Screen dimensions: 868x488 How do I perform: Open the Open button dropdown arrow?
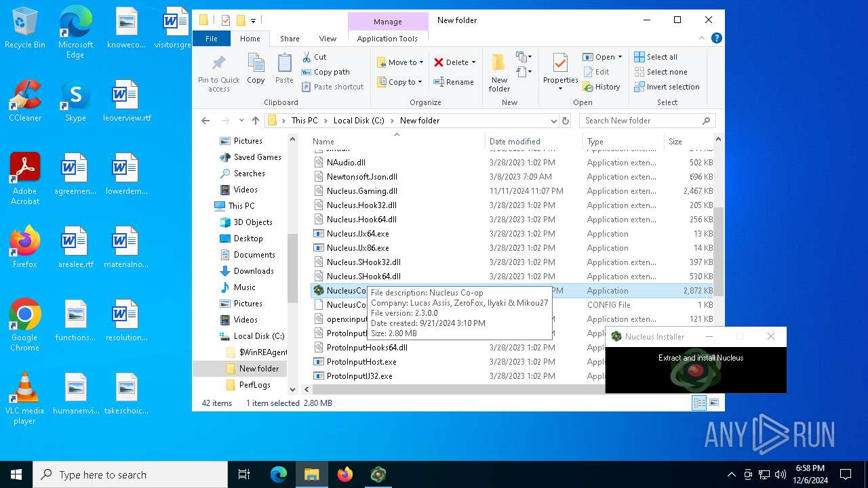(x=620, y=57)
